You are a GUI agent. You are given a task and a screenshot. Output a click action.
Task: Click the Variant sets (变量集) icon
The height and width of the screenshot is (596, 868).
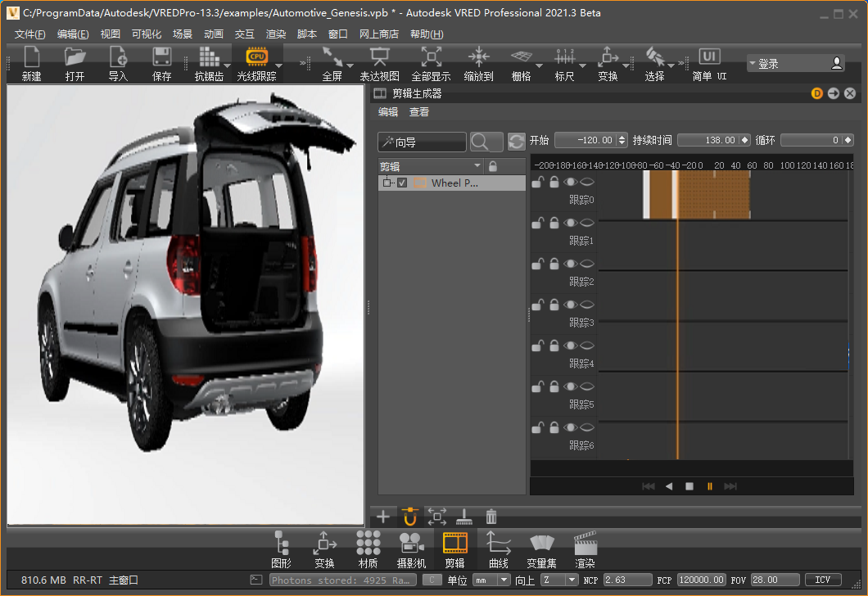tap(541, 543)
